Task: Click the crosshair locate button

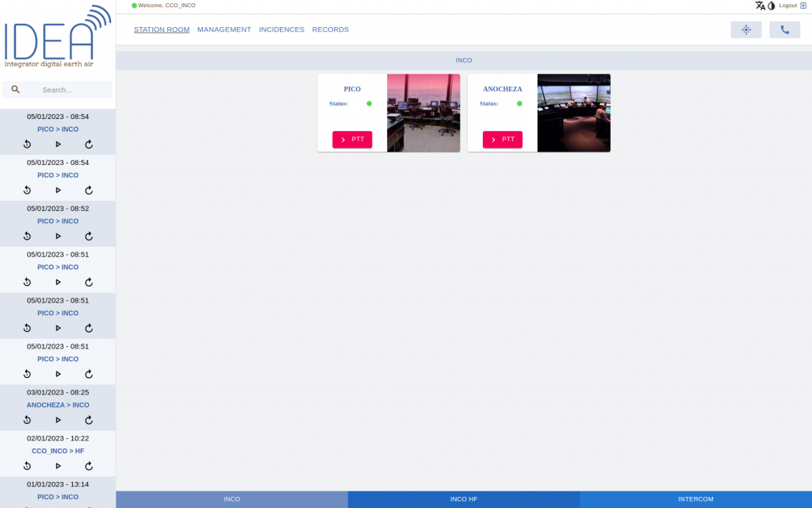Action: (x=745, y=30)
